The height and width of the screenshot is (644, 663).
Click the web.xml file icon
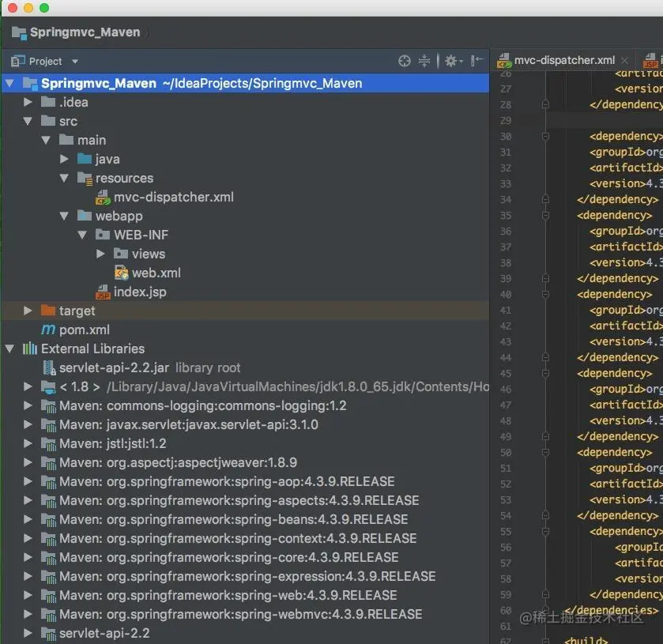tap(122, 273)
